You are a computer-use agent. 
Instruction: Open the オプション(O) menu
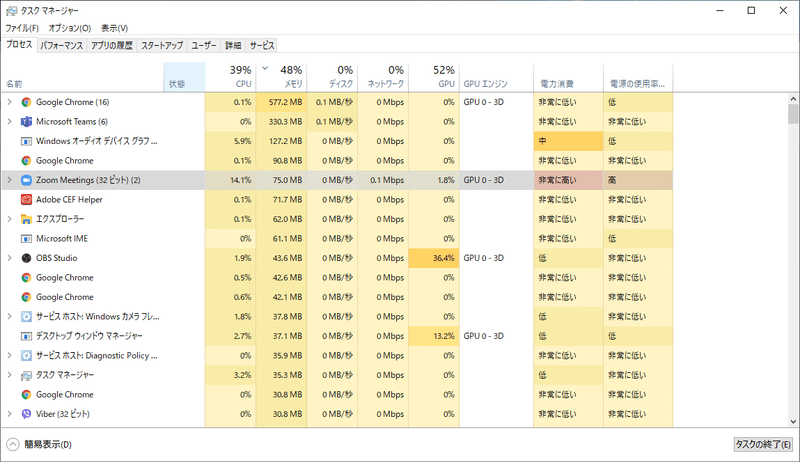coord(70,28)
